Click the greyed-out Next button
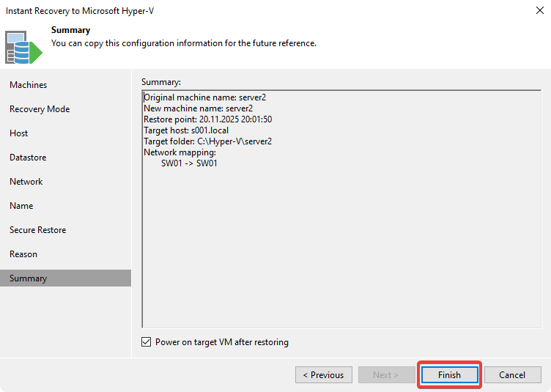This screenshot has width=551, height=392. pos(385,374)
